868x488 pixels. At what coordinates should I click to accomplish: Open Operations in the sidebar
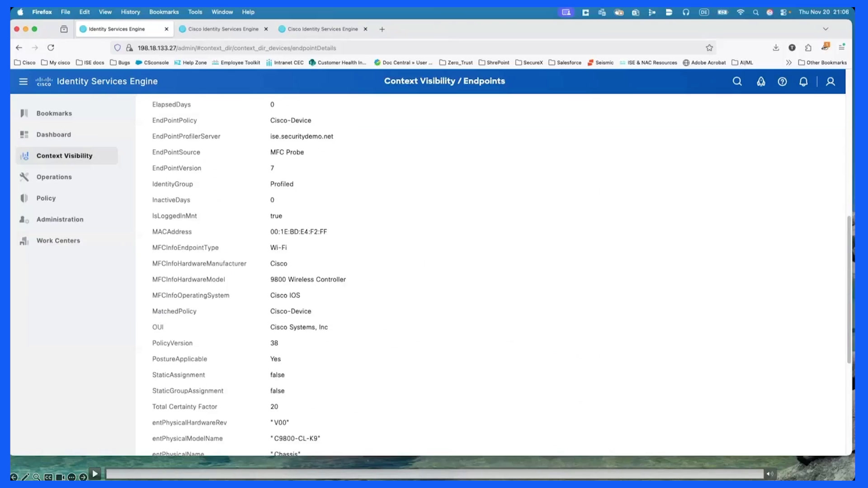(x=67, y=177)
